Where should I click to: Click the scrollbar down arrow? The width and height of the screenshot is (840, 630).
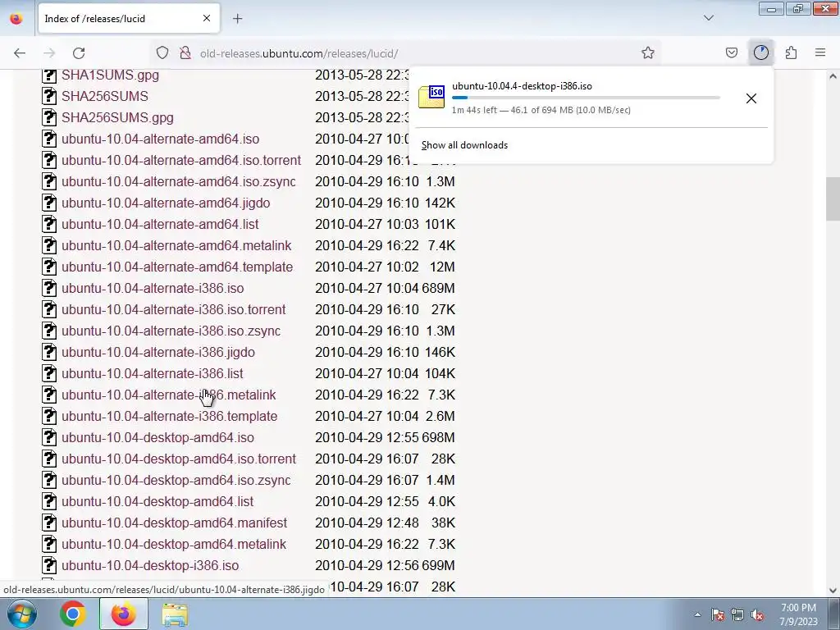click(x=833, y=590)
